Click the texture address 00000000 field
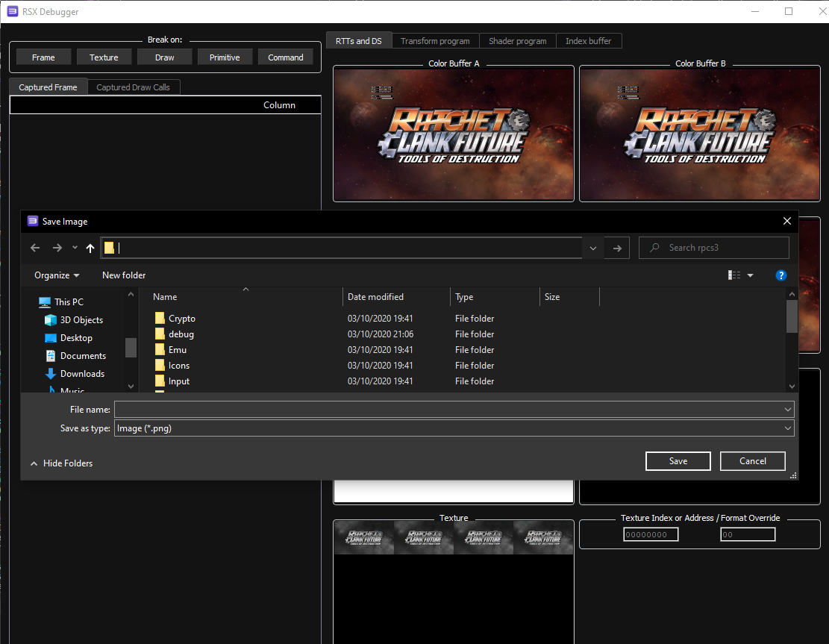829x644 pixels. [651, 534]
